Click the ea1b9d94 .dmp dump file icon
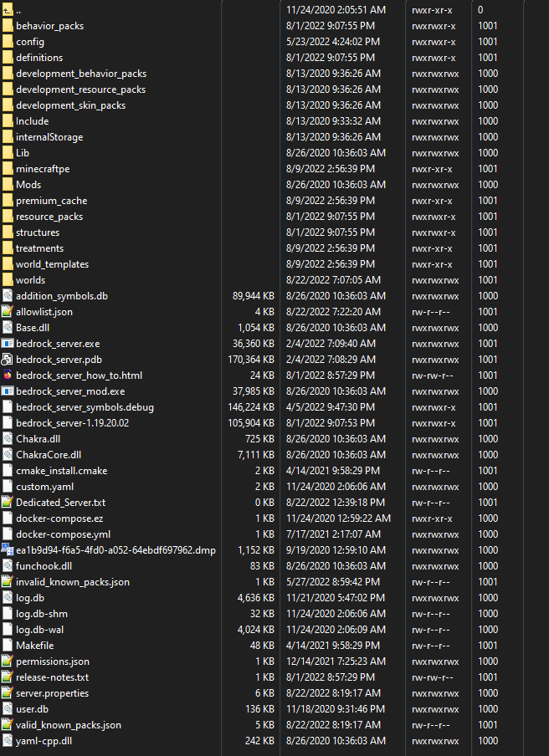The width and height of the screenshot is (549, 756). [8, 549]
